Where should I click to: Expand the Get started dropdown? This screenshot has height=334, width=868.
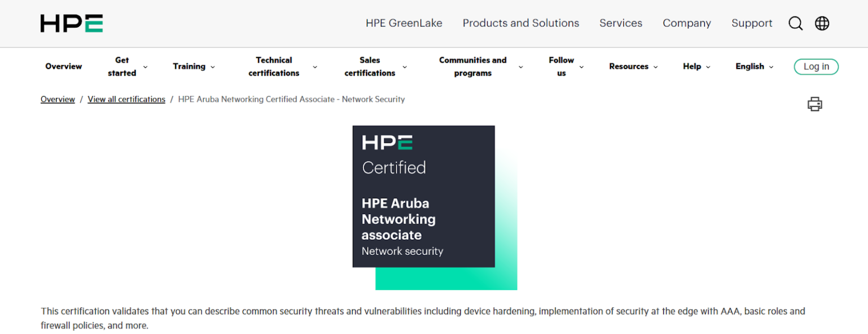coord(128,67)
